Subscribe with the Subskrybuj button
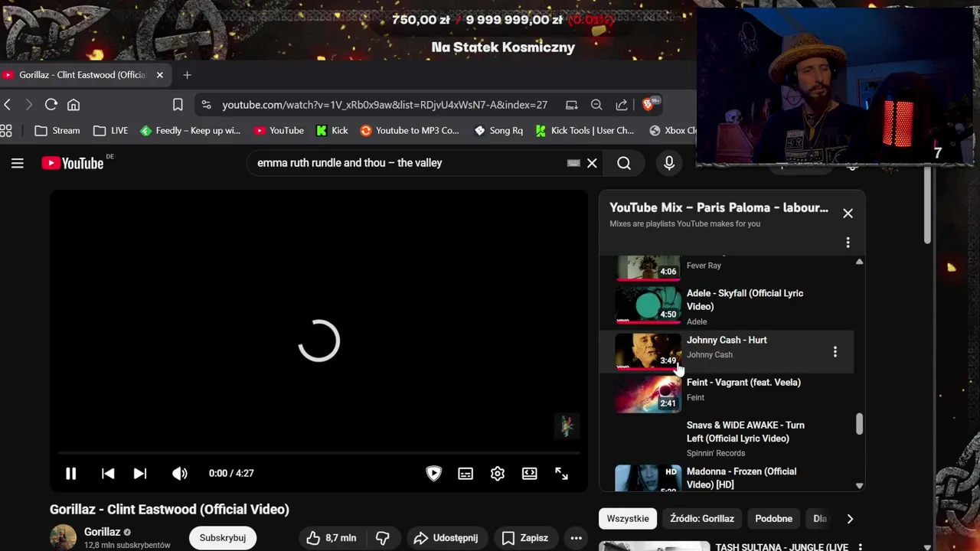Image resolution: width=980 pixels, height=551 pixels. coord(223,538)
